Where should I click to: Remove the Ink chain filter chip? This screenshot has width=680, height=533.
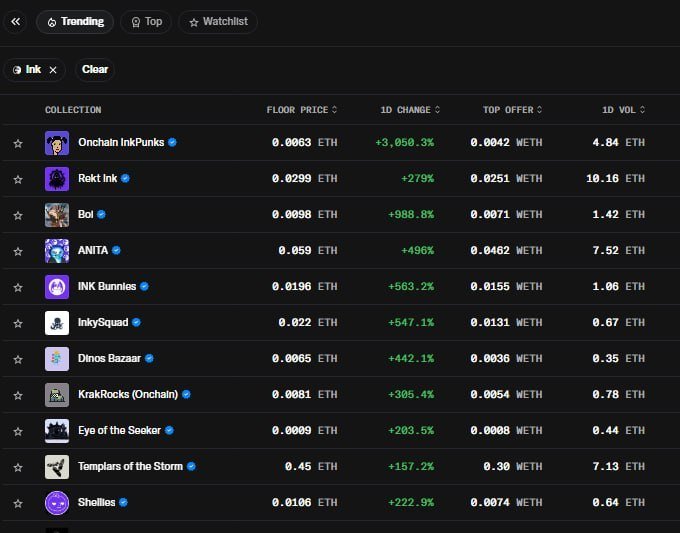pos(53,70)
